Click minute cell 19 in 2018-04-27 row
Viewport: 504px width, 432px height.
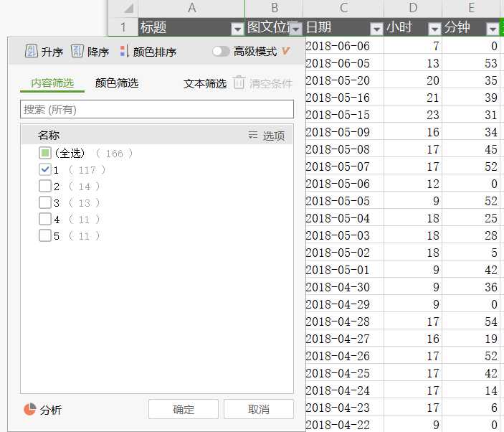click(471, 339)
